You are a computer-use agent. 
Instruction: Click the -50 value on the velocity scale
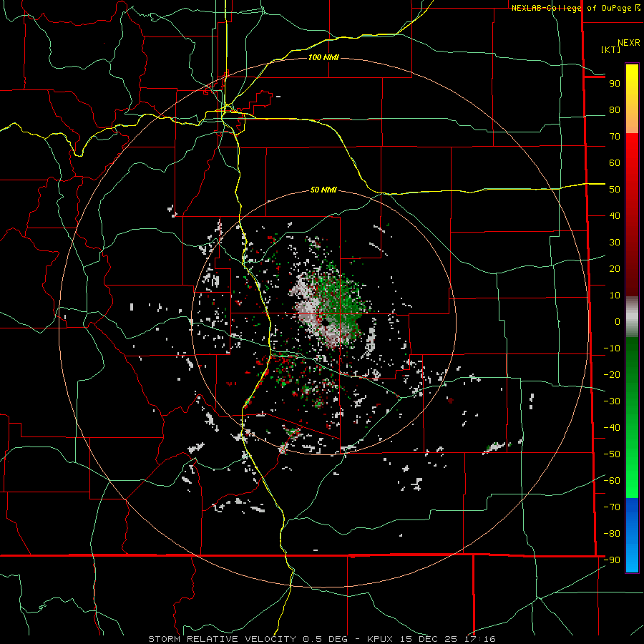612,454
